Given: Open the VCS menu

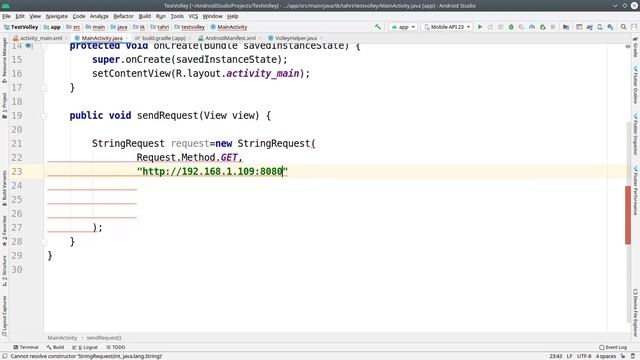Looking at the screenshot, I should click(x=193, y=16).
